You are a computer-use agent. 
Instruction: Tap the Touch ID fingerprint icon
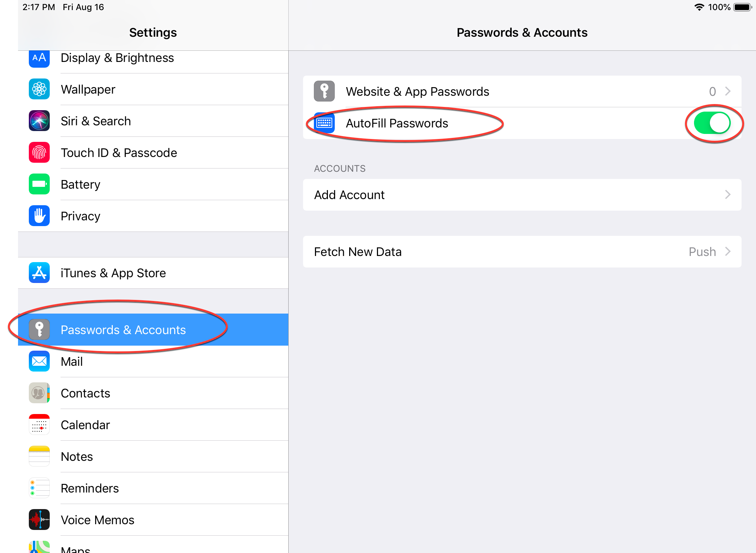(x=39, y=153)
